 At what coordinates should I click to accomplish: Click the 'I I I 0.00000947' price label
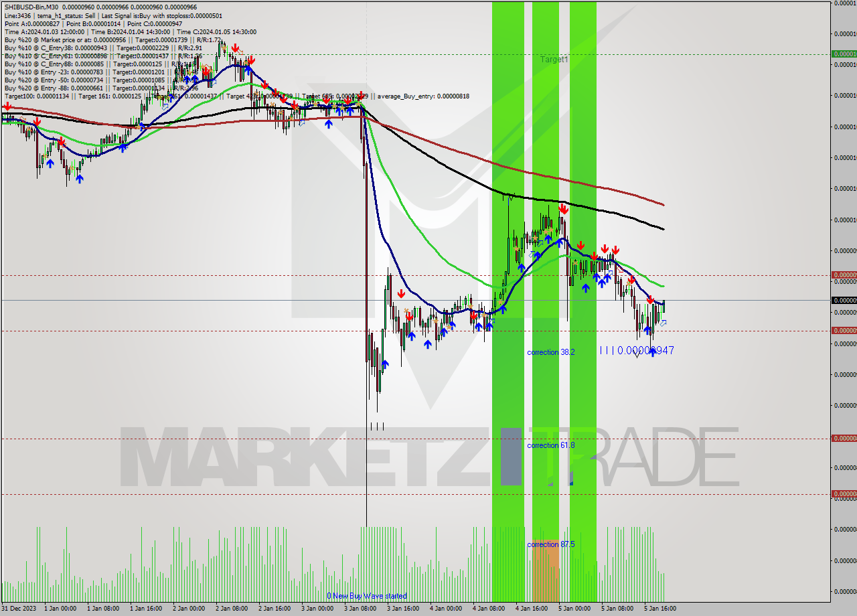[x=637, y=350]
